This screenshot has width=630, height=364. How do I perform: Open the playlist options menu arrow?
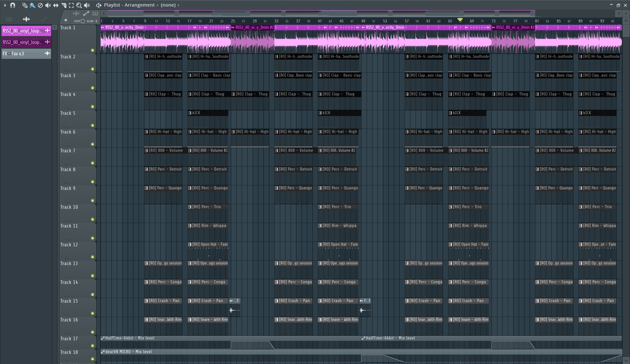(x=5, y=5)
